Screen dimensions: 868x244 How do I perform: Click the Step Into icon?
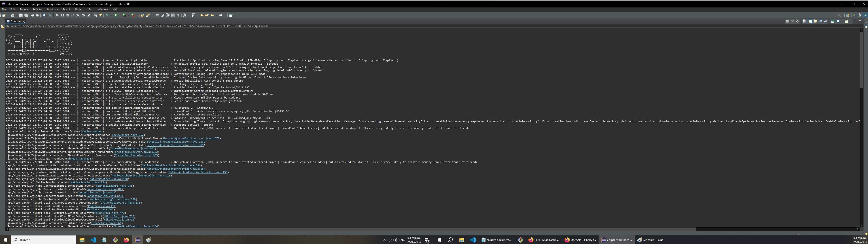point(78,15)
